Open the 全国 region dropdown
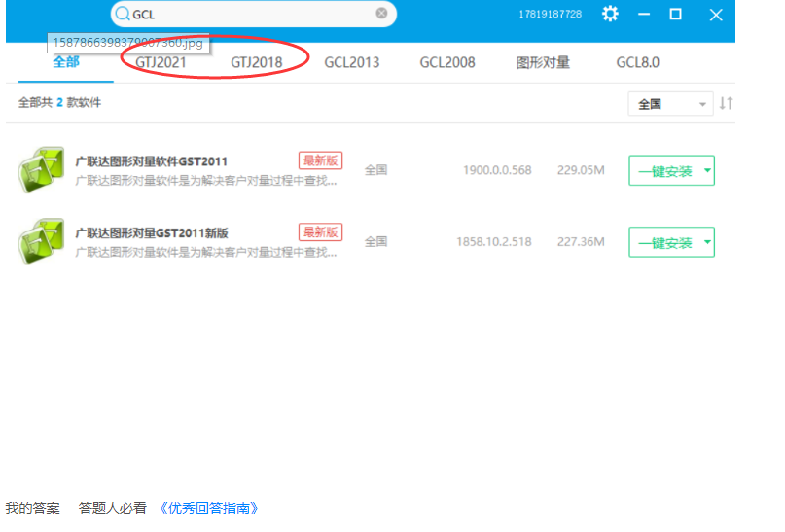Viewport: 785px width, 532px height. [670, 104]
